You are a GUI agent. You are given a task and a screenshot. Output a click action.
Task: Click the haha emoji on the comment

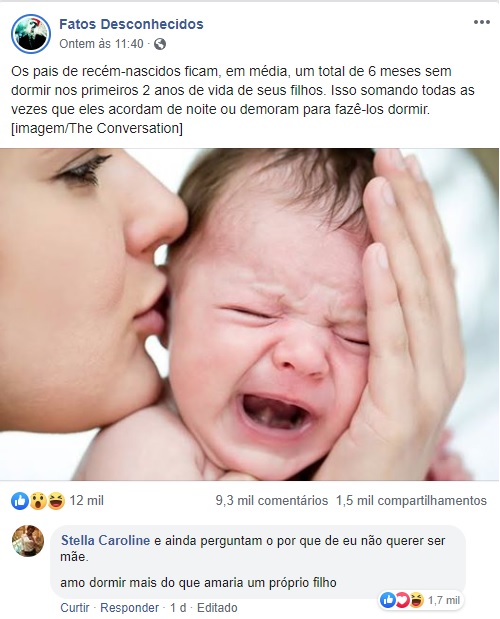tap(417, 600)
